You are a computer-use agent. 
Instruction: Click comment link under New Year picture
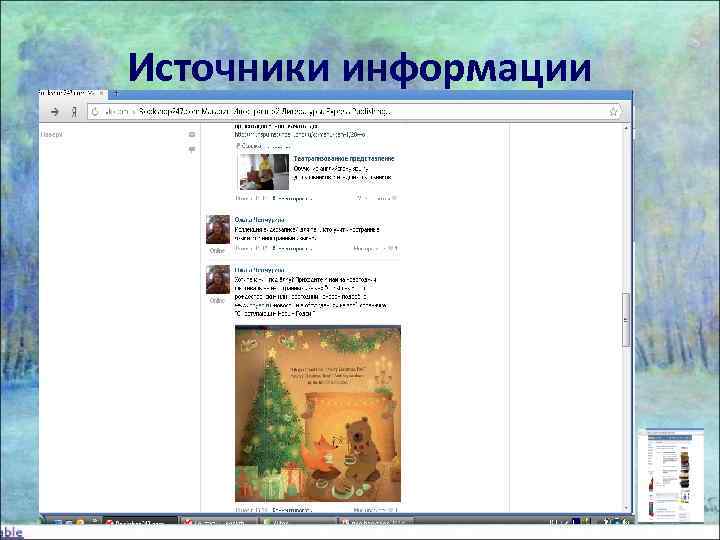coord(292,510)
